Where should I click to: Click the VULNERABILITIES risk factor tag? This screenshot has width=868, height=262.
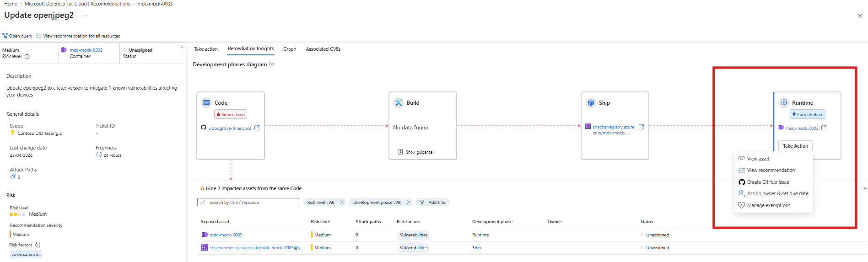click(26, 255)
